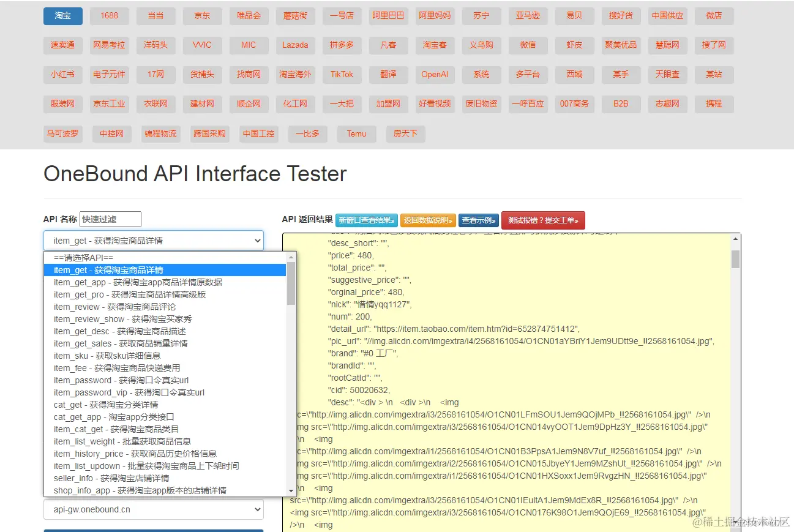Image resolution: width=794 pixels, height=532 pixels.
Task: Select seller_info 店铺详情 option
Action: (165, 478)
